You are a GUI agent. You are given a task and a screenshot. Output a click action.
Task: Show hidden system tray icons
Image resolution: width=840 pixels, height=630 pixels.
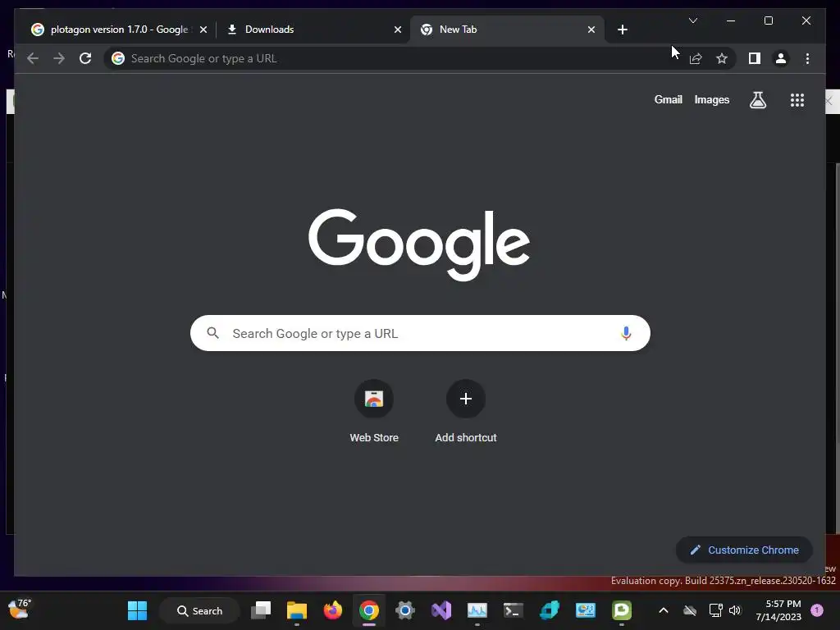(x=663, y=610)
